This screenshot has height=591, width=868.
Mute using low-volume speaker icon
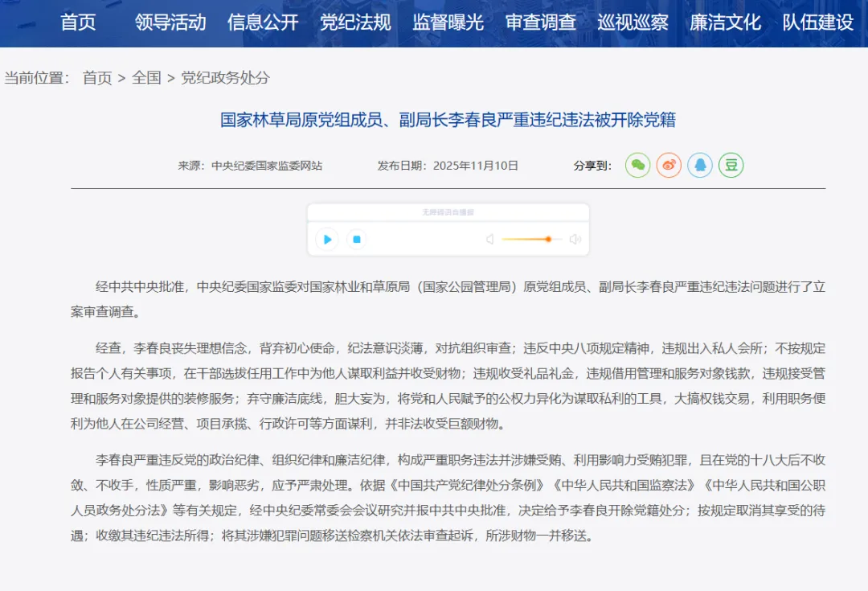490,240
